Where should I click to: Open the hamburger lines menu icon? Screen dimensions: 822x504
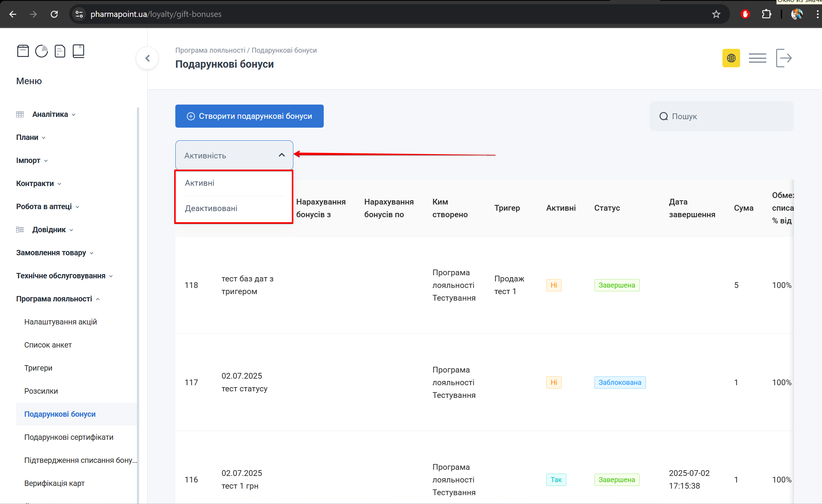click(x=757, y=58)
